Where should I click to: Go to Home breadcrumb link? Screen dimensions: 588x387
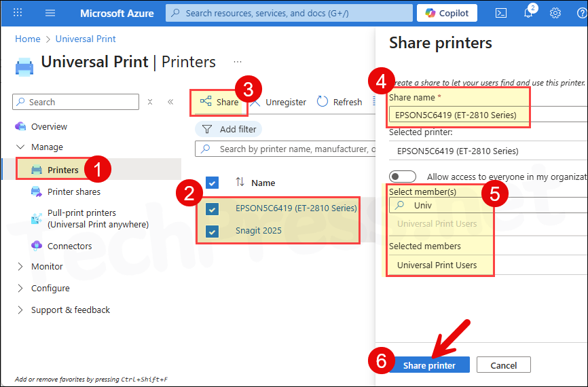point(28,39)
